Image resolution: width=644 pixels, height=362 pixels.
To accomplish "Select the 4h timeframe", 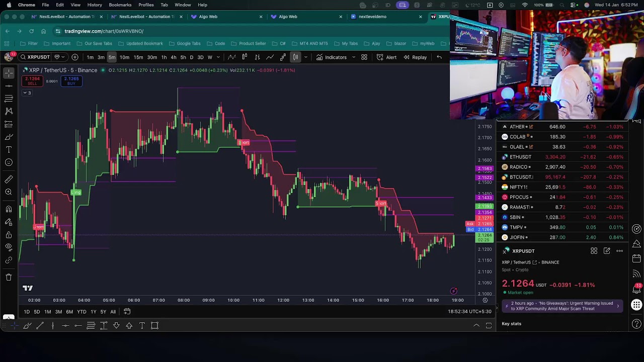I will coord(174,57).
